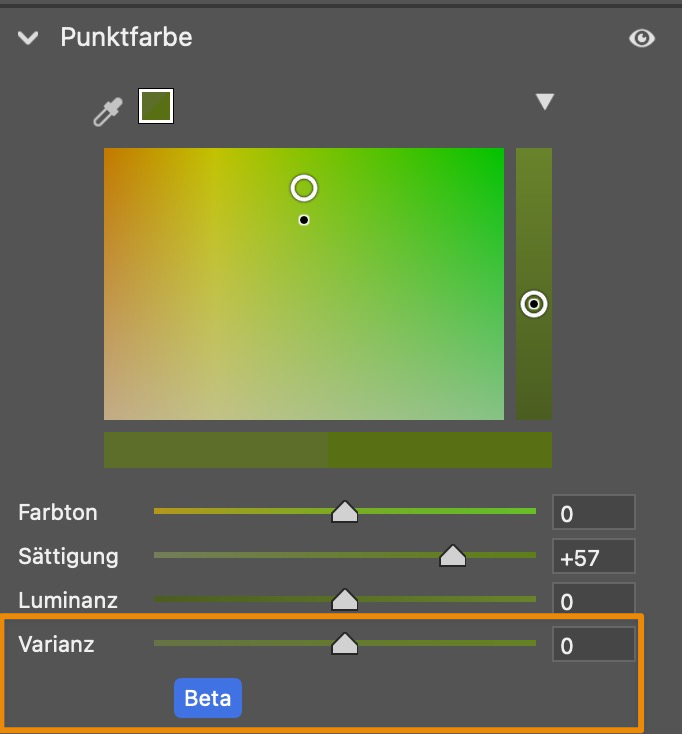Click the Farbton slider thumb
Image resolution: width=682 pixels, height=734 pixels.
[x=345, y=512]
